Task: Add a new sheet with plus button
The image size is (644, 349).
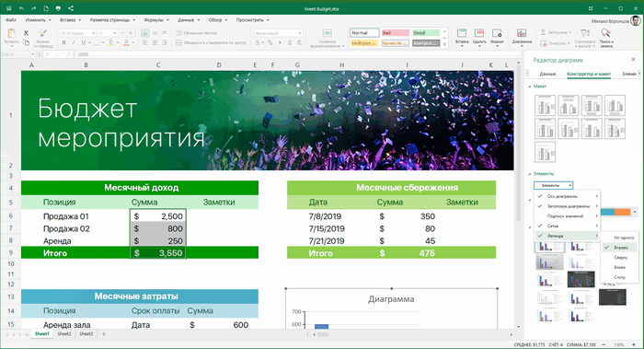Action: [103, 333]
